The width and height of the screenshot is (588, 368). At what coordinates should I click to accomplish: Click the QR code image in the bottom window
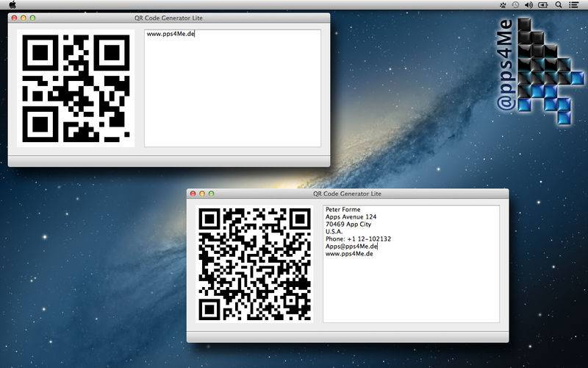point(254,264)
